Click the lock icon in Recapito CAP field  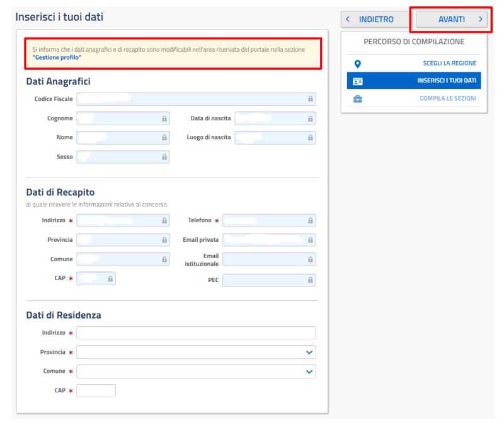110,279
